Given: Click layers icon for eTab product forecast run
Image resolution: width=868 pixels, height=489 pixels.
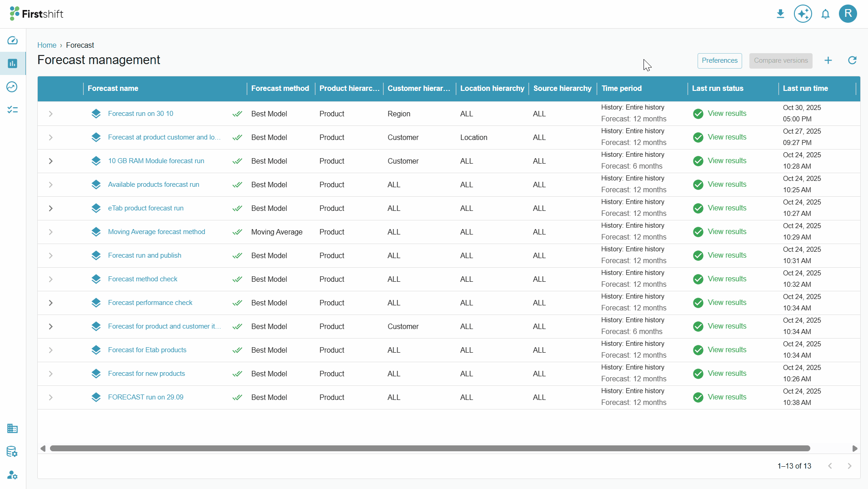Looking at the screenshot, I should pyautogui.click(x=96, y=208).
